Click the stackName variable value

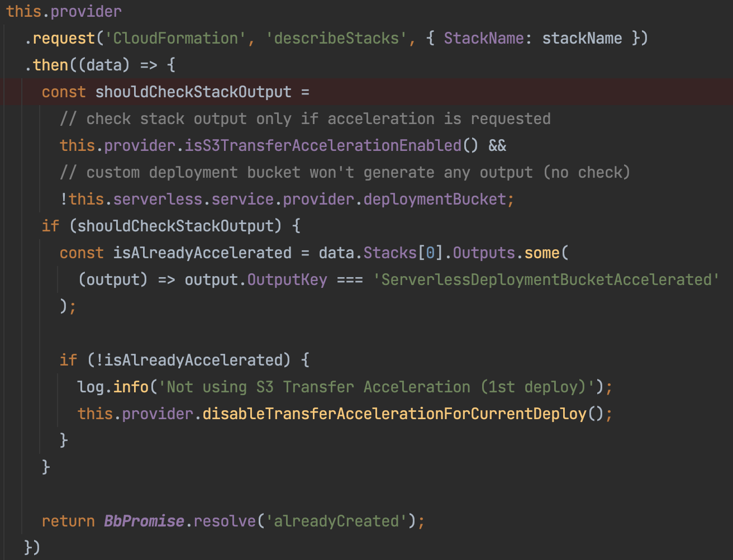(582, 39)
